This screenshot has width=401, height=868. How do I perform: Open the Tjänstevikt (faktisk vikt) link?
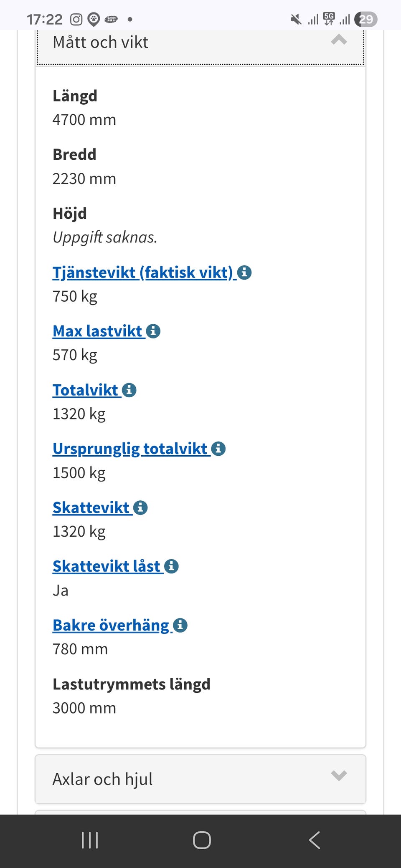[142, 273]
